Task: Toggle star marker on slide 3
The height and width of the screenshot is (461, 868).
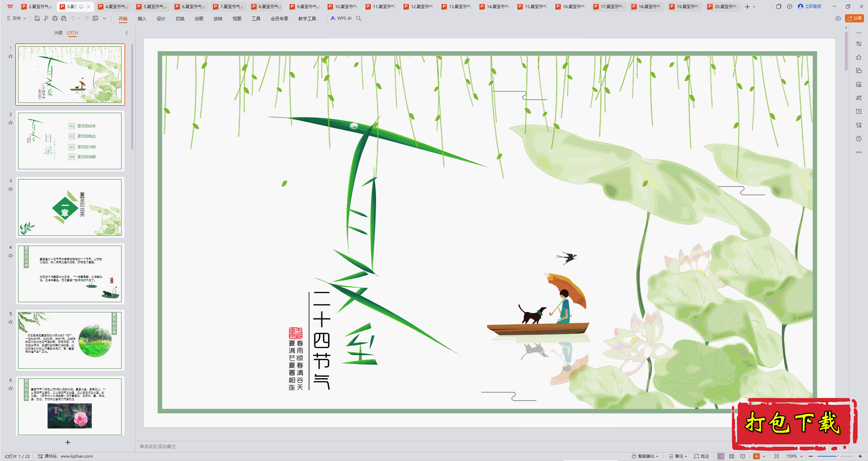Action: tap(11, 189)
